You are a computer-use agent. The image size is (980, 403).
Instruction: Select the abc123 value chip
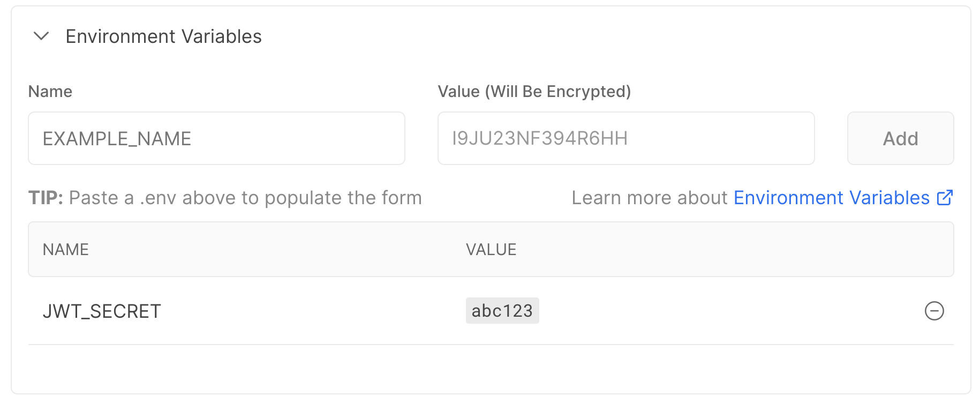pyautogui.click(x=502, y=310)
